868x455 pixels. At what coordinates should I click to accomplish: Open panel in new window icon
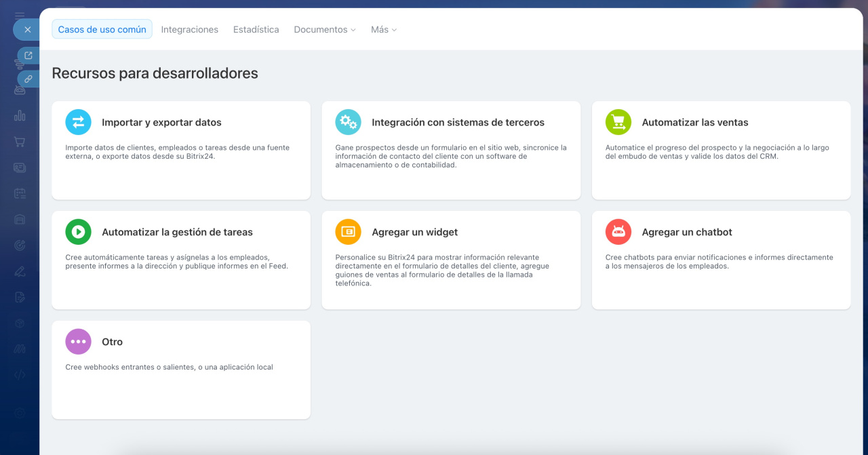[x=28, y=56]
